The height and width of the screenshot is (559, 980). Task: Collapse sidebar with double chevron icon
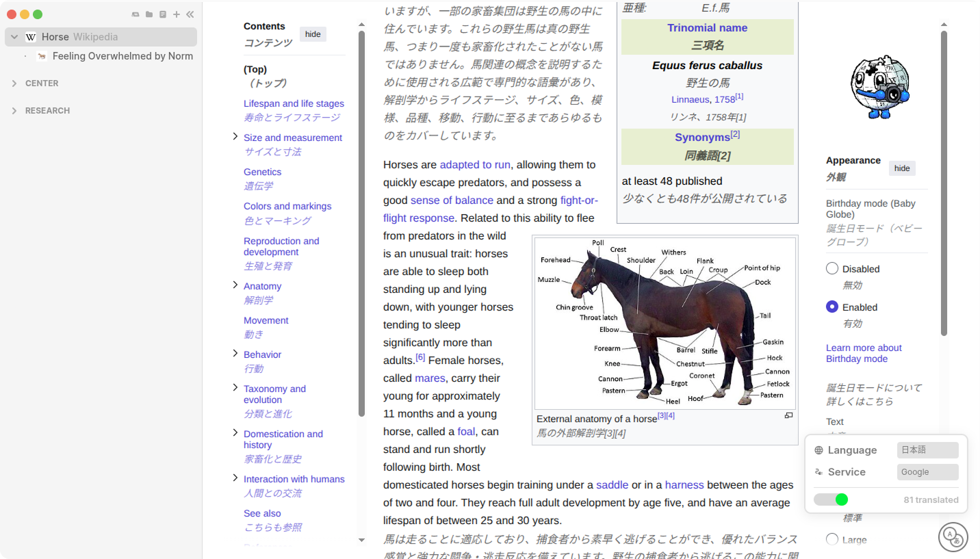(x=190, y=14)
